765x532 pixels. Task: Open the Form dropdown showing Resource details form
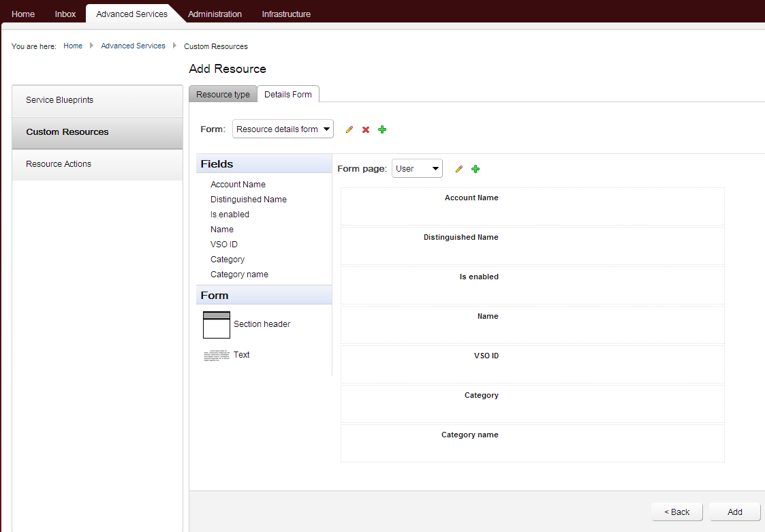282,129
